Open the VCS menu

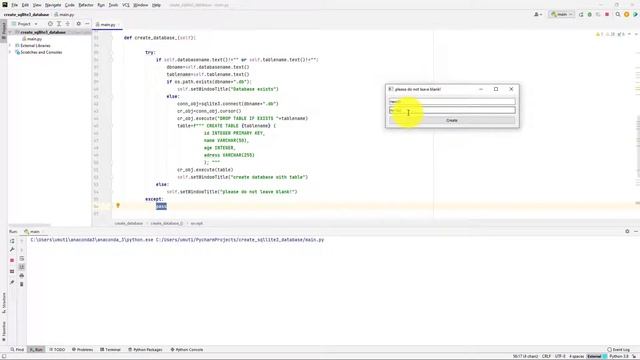click(126, 5)
